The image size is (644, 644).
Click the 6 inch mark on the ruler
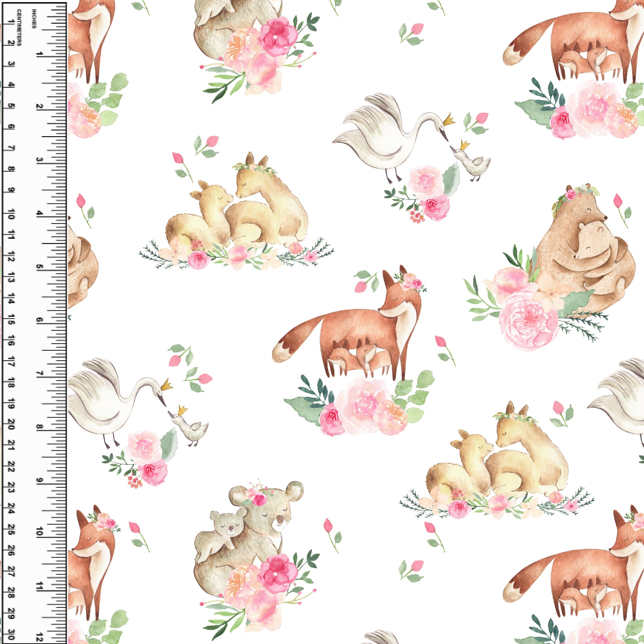(39, 320)
